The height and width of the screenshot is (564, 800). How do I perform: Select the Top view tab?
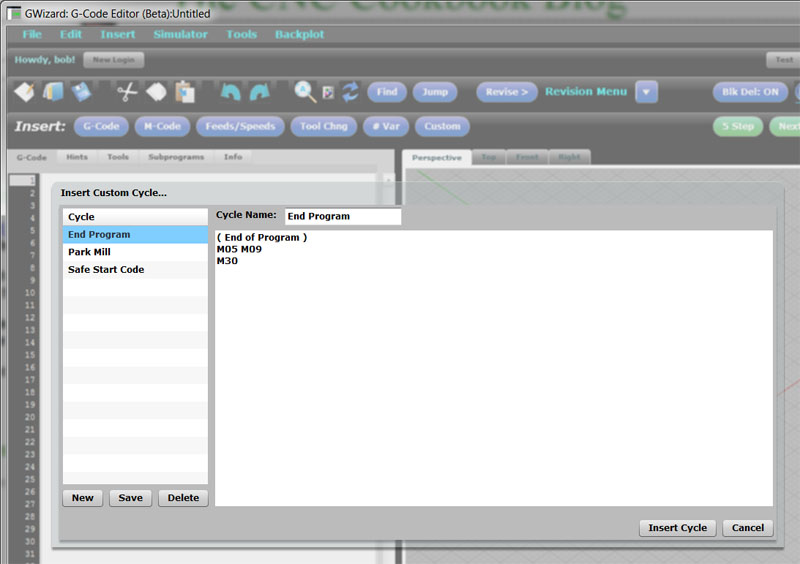(x=489, y=157)
